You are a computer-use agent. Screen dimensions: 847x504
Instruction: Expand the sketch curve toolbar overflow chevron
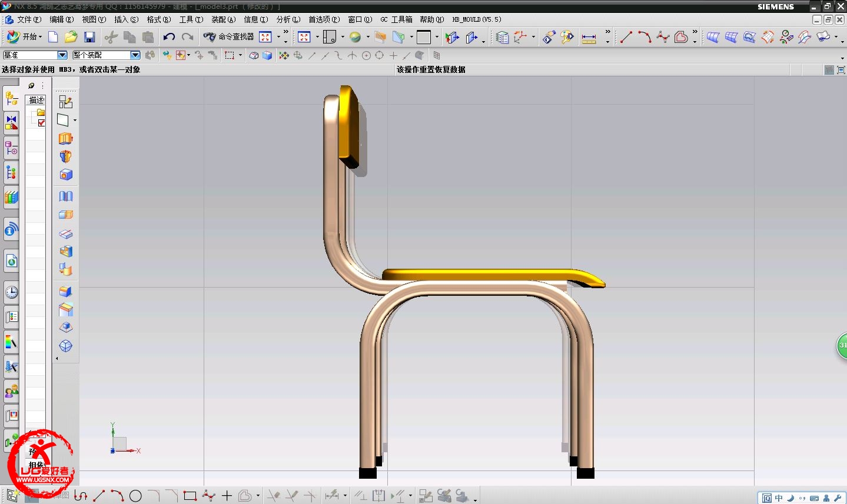coord(695,32)
